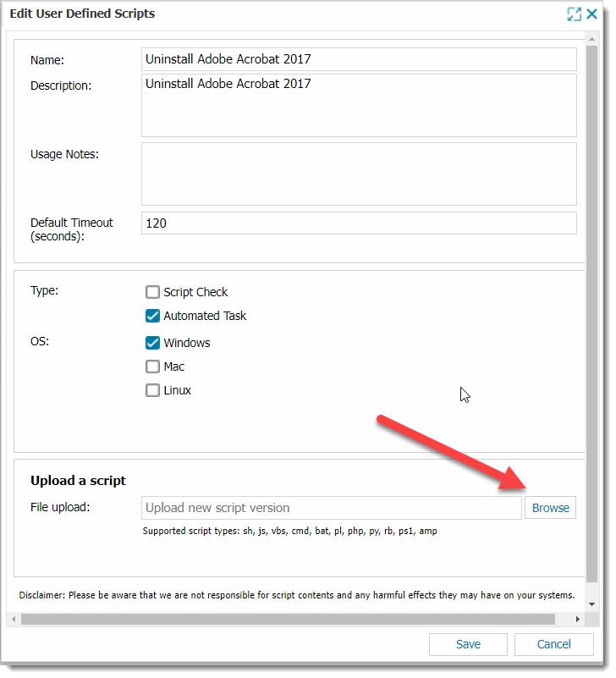Uncheck the Automated Task checkbox

(x=152, y=316)
